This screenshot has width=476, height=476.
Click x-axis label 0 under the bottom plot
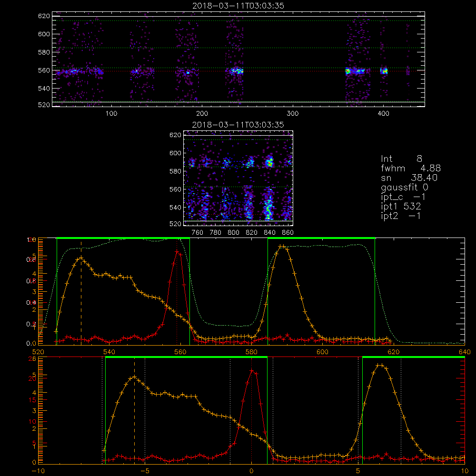(x=251, y=471)
